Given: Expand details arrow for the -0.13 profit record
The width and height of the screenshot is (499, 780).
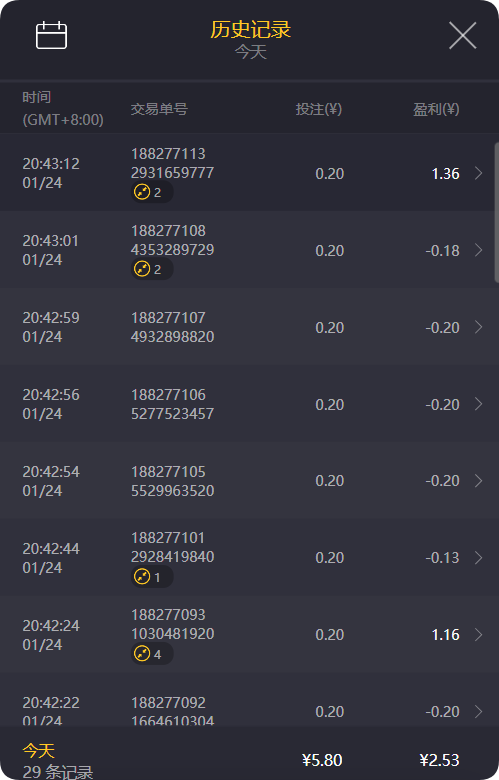Looking at the screenshot, I should 479,558.
